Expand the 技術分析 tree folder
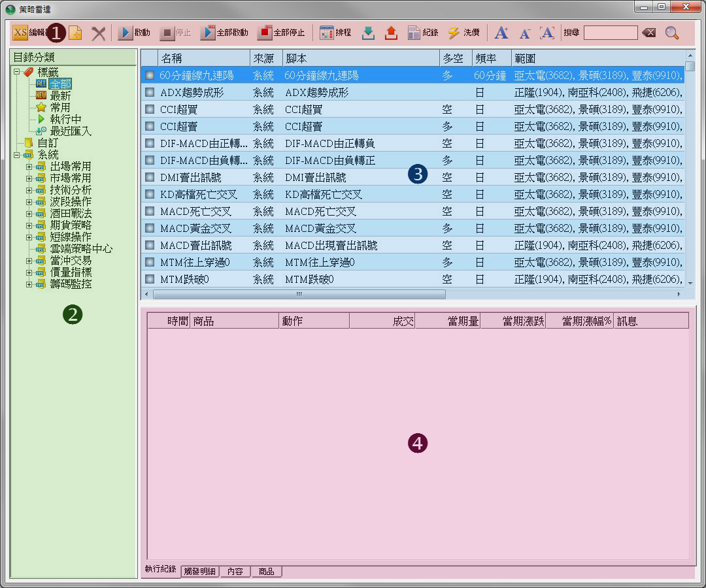This screenshot has height=588, width=706. [x=29, y=190]
